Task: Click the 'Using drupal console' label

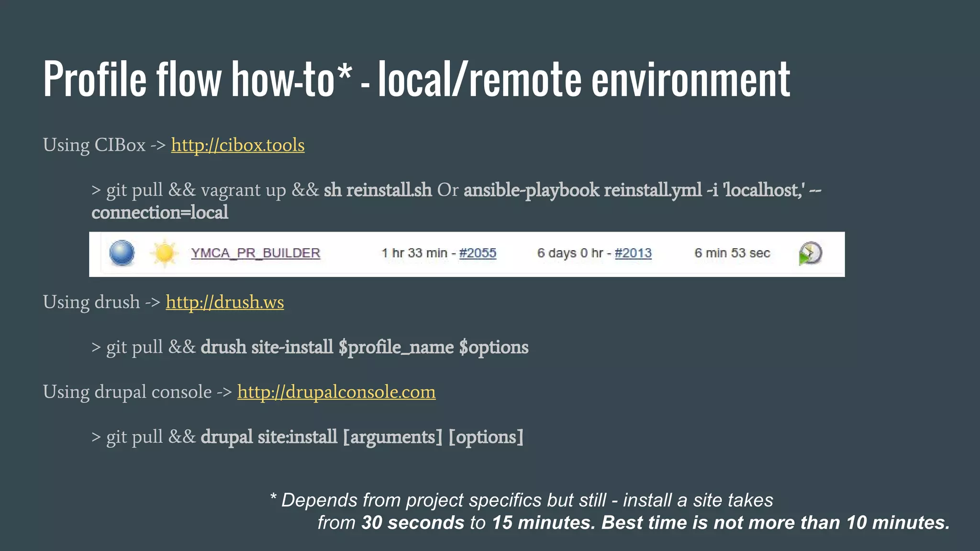Action: 127,392
